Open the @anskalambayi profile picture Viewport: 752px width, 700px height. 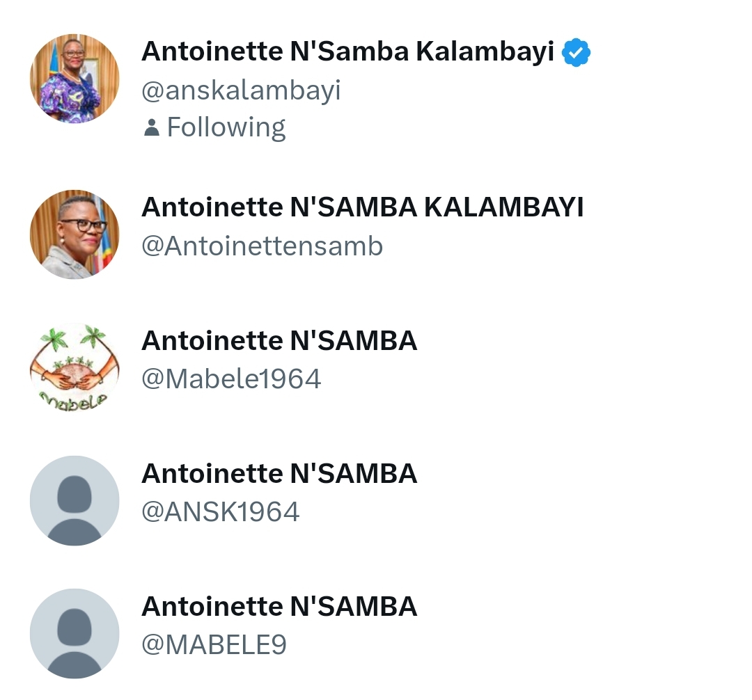pyautogui.click(x=75, y=79)
